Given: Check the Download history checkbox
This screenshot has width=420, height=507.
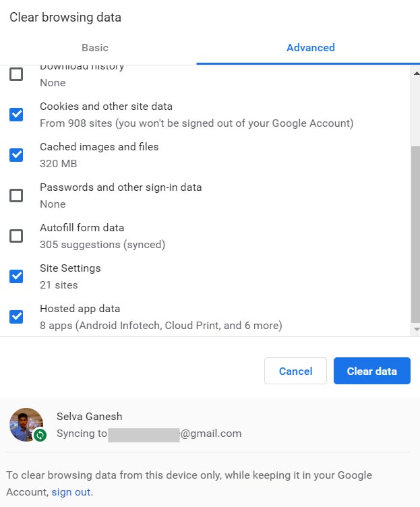Looking at the screenshot, I should [16, 74].
